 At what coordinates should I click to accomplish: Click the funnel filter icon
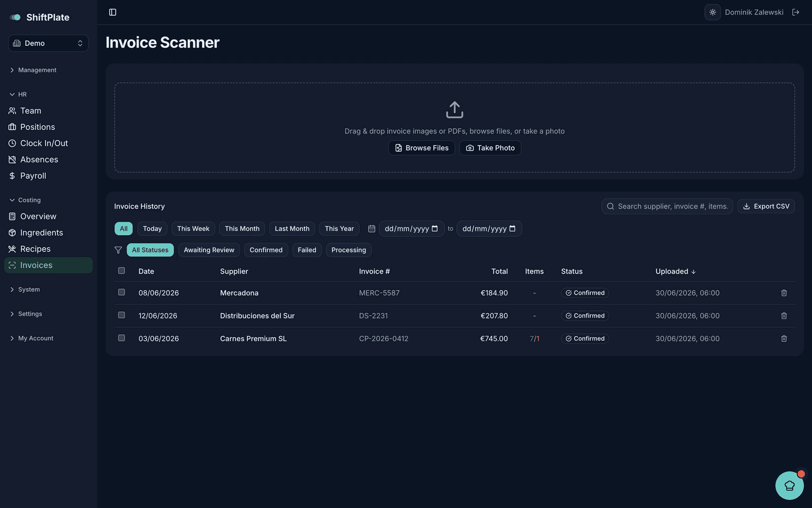tap(118, 250)
